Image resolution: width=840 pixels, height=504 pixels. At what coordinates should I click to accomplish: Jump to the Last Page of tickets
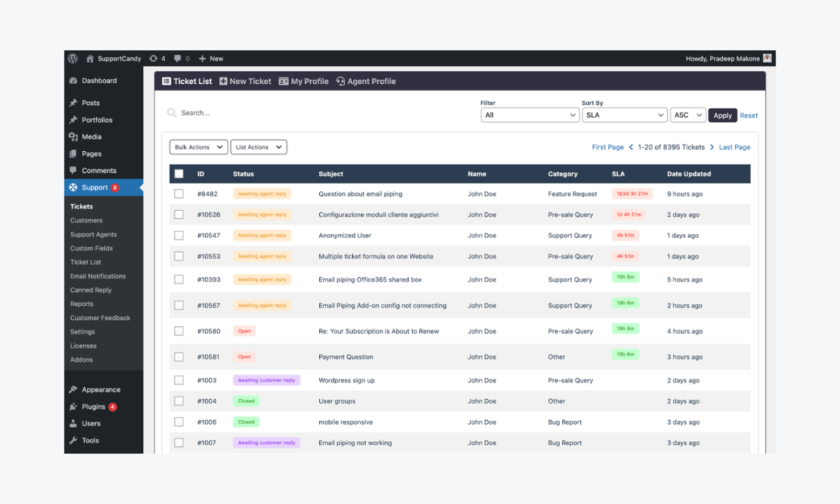734,147
